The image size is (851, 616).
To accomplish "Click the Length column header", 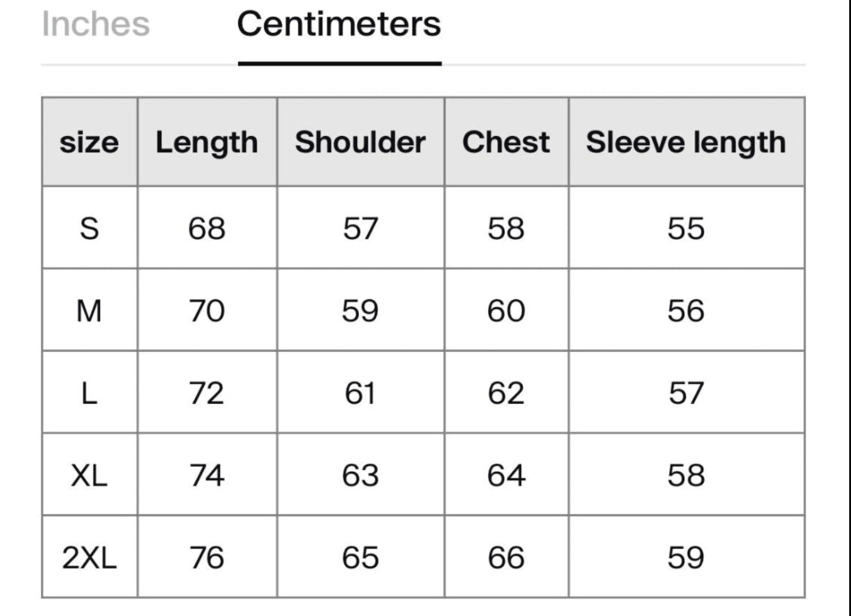I will pos(206,142).
